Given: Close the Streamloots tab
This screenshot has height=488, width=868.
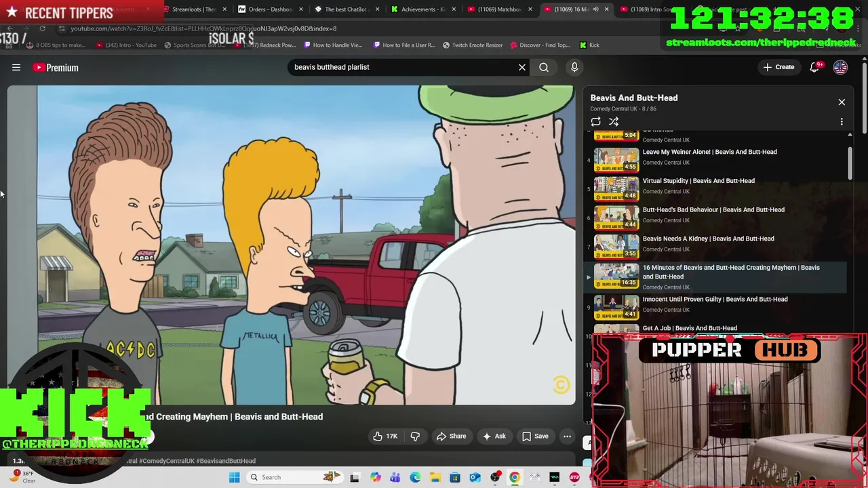Looking at the screenshot, I should coord(224,9).
